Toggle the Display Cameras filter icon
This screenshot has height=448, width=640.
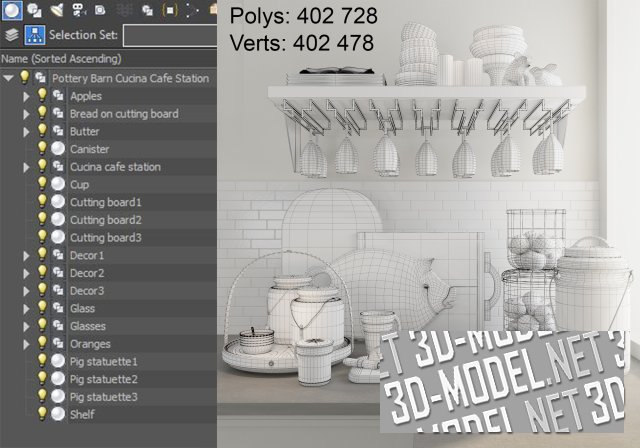point(79,10)
